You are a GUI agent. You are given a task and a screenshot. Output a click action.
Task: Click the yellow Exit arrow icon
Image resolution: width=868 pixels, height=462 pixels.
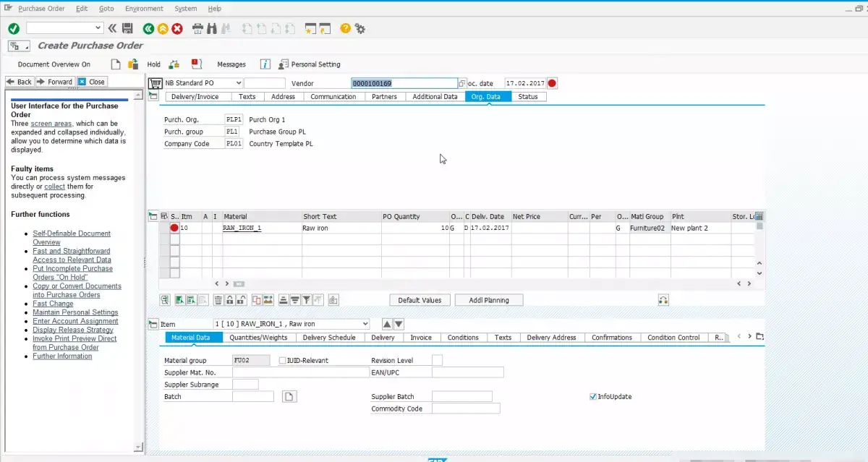[x=163, y=28]
